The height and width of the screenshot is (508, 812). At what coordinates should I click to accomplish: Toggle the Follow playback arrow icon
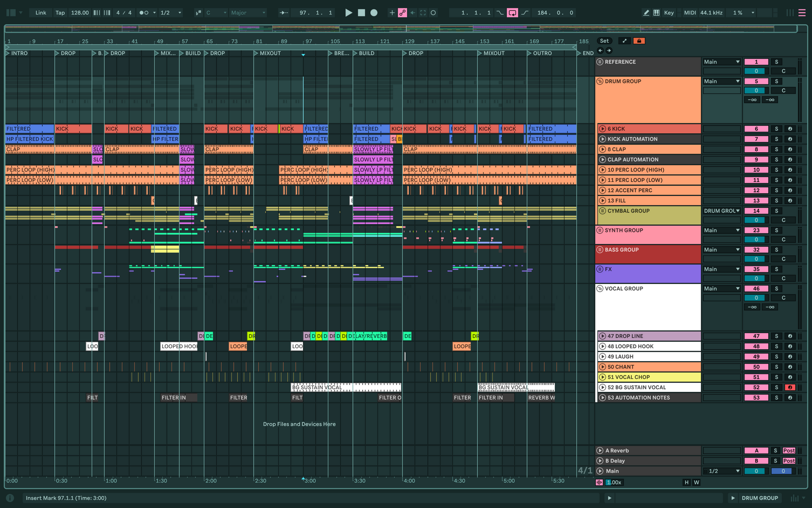[x=284, y=13]
